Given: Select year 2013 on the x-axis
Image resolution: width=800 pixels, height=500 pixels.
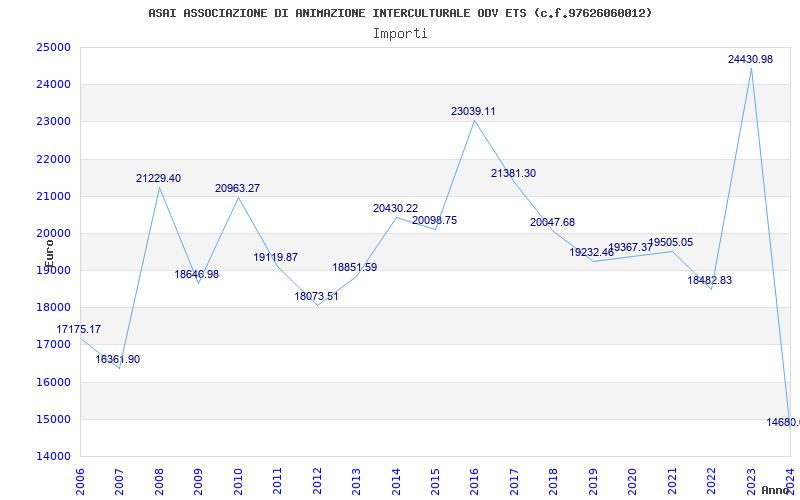Looking at the screenshot, I should point(356,481).
